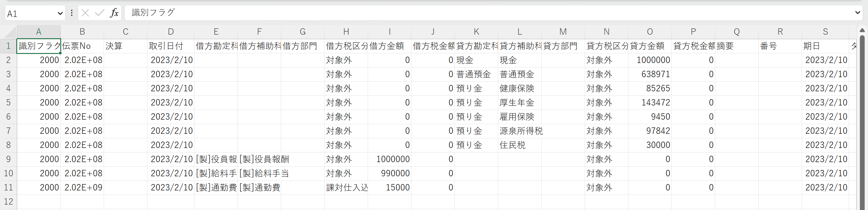
Task: Click the 摘要 header cell
Action: [x=736, y=46]
